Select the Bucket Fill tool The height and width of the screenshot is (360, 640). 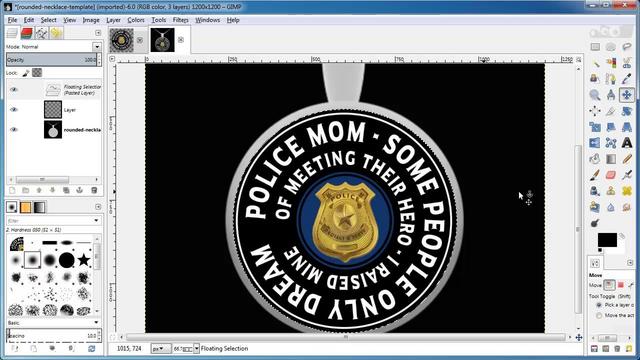pos(595,159)
